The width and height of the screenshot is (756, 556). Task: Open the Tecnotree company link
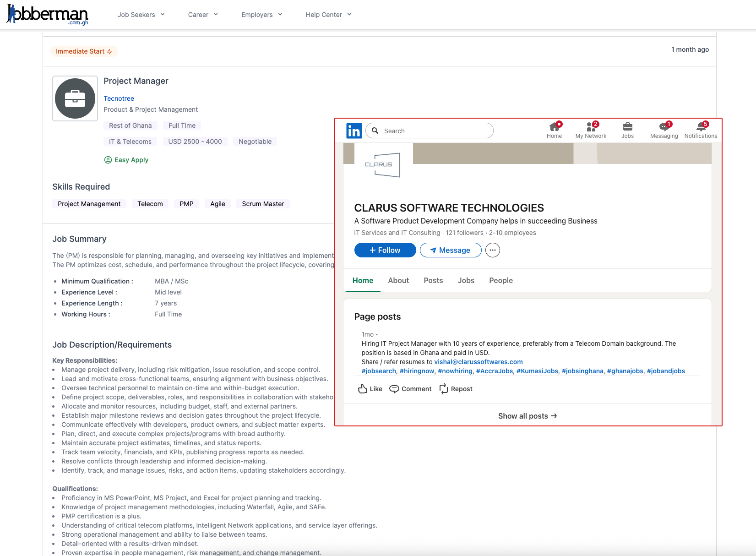[119, 98]
